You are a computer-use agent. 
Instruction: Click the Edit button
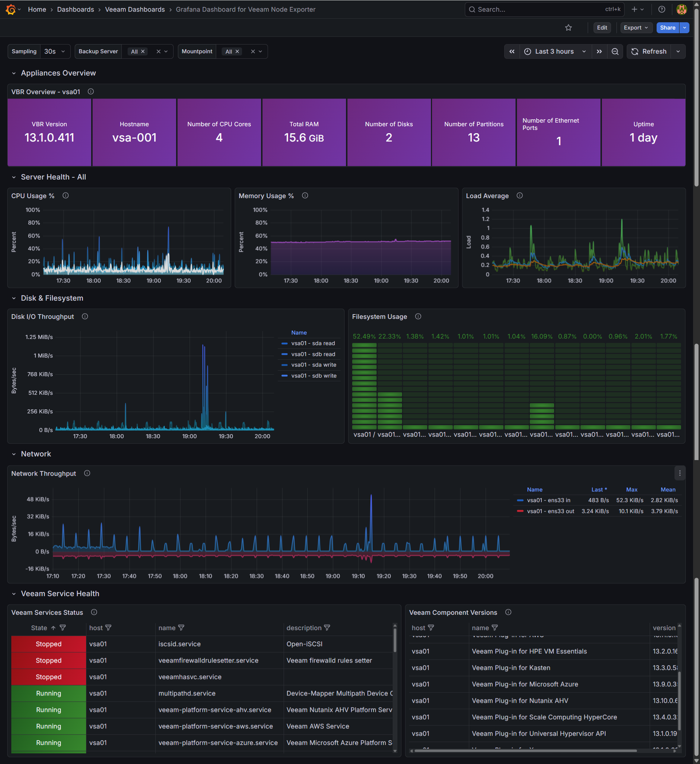coord(602,28)
